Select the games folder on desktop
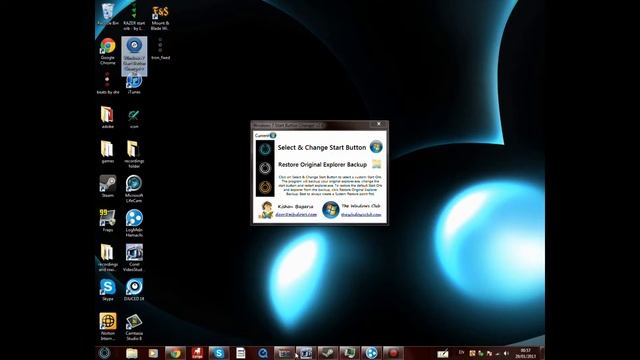Screen dimensions: 640x360 point(107,152)
